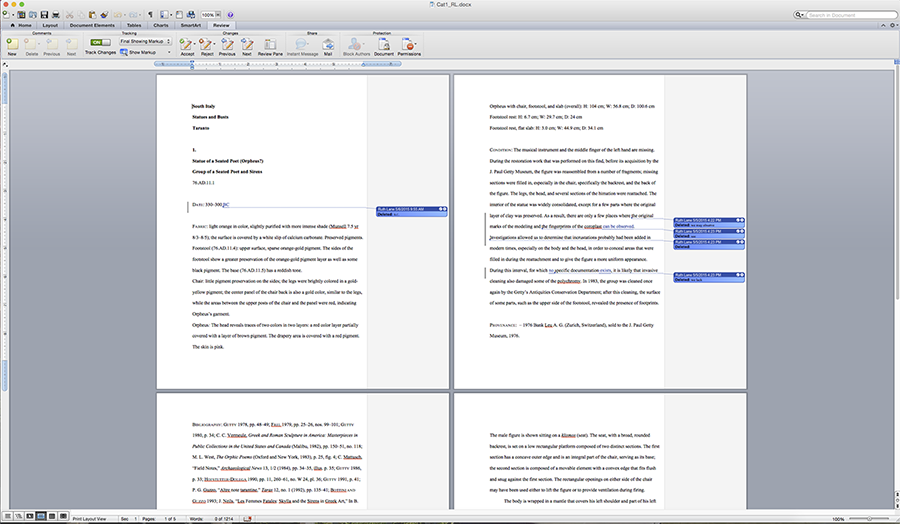Open Word Help with the question icon

click(x=230, y=14)
